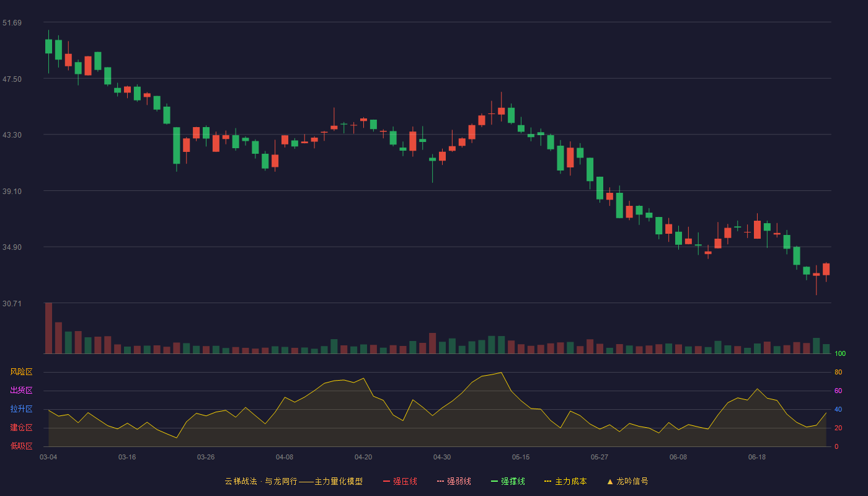Viewport: 868px width, 496px height.
Task: Click the 34.90 price axis label
Action: coord(12,247)
